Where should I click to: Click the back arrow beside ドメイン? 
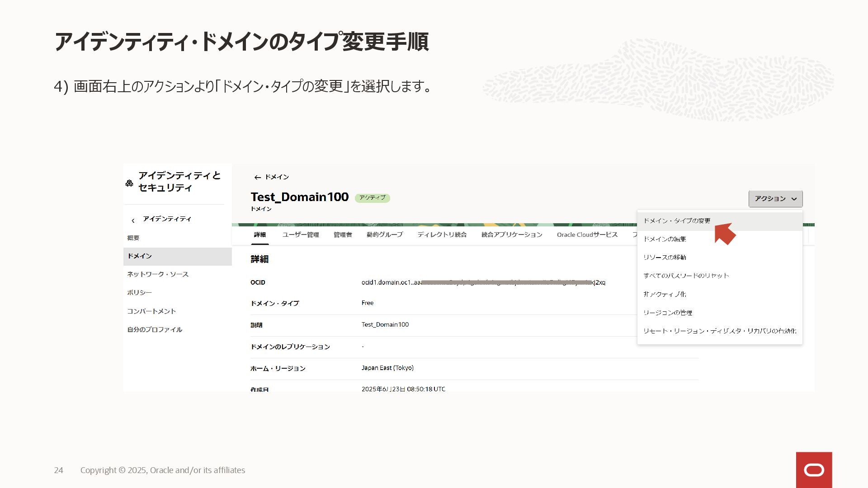click(257, 178)
